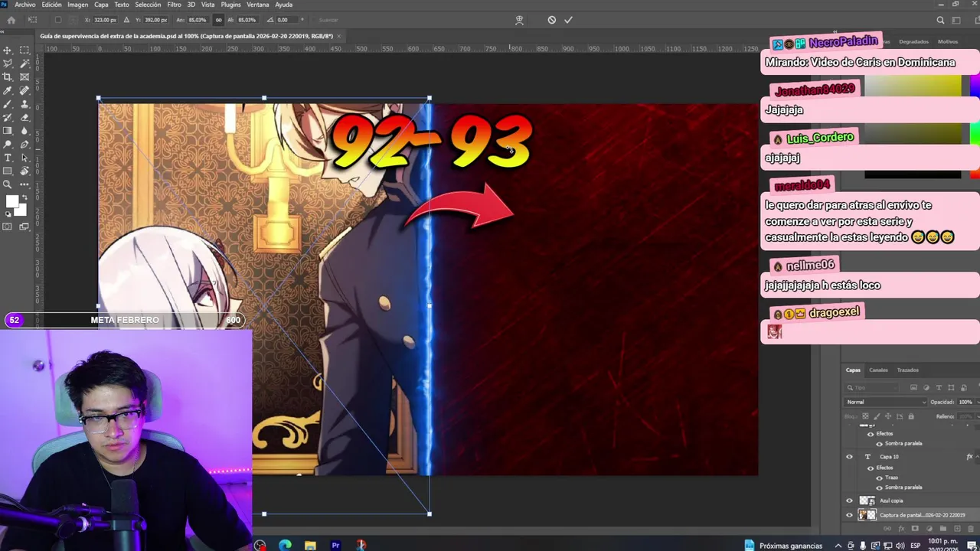
Task: Swap foreground and background colors
Action: coord(24,197)
